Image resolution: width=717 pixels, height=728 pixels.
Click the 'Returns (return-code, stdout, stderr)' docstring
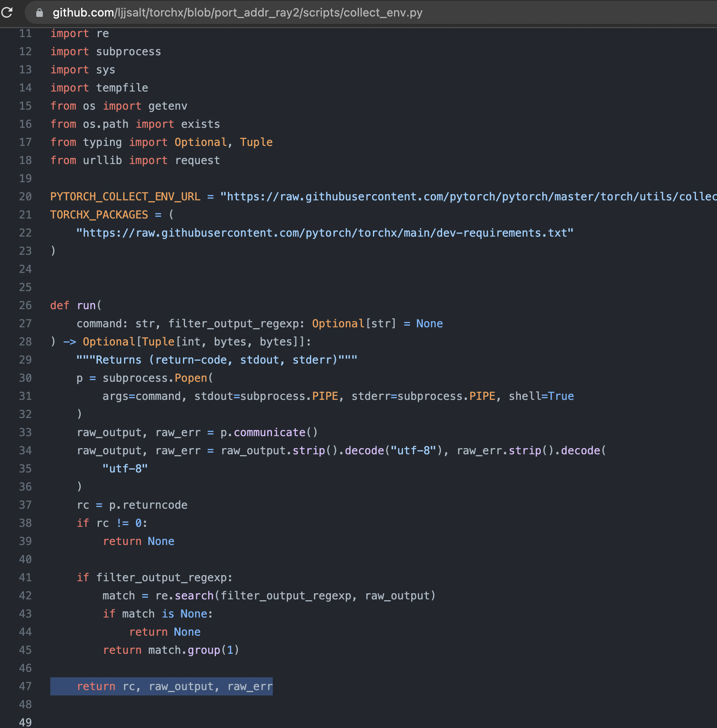coord(217,360)
